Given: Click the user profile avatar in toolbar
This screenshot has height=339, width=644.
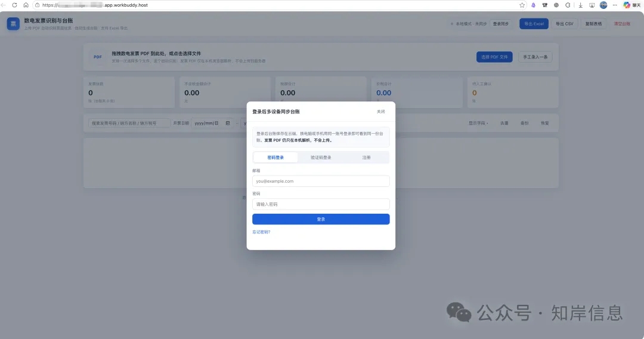Looking at the screenshot, I should pyautogui.click(x=603, y=5).
